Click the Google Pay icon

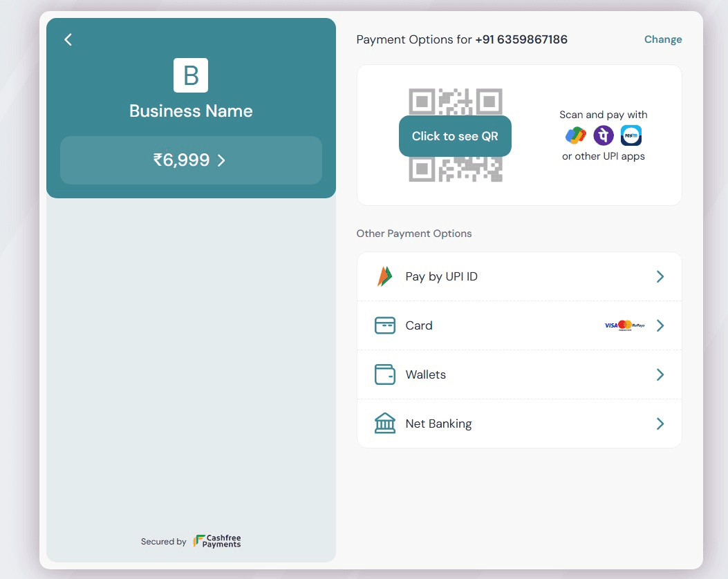pos(576,135)
